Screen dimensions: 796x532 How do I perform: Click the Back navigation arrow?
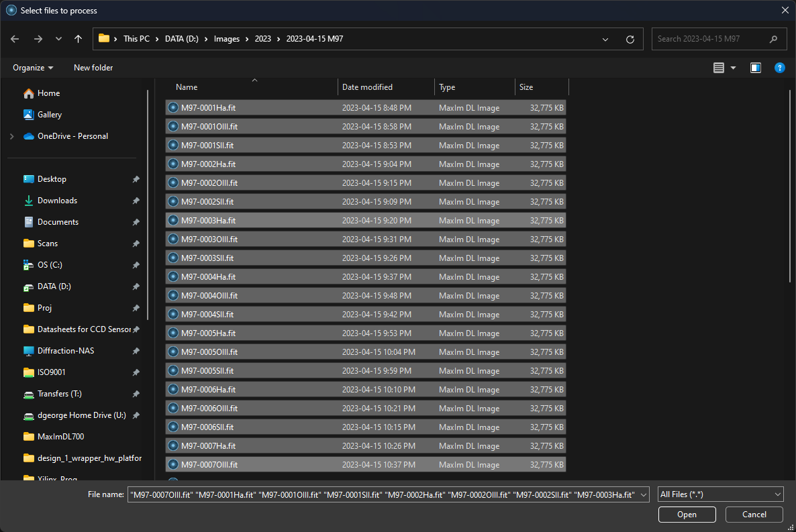(15, 39)
